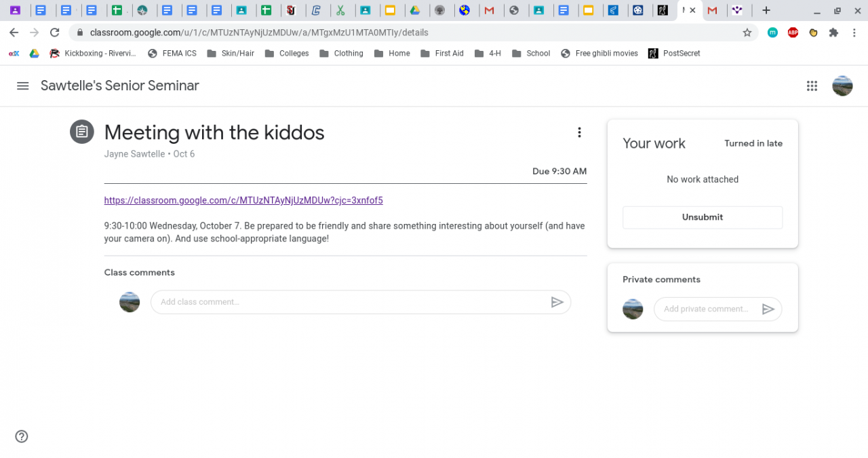Viewport: 868px width, 458px height.
Task: Bookmark this page with the star icon
Action: pos(747,33)
